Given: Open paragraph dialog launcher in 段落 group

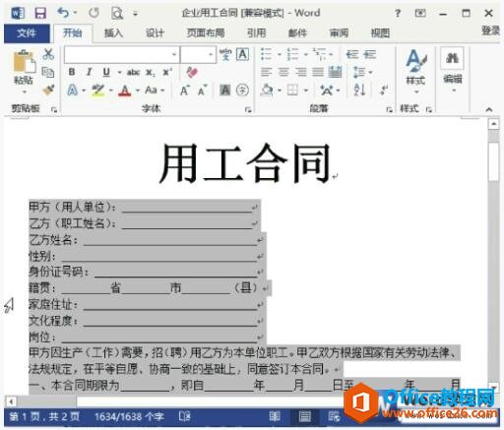Looking at the screenshot, I should click(389, 109).
